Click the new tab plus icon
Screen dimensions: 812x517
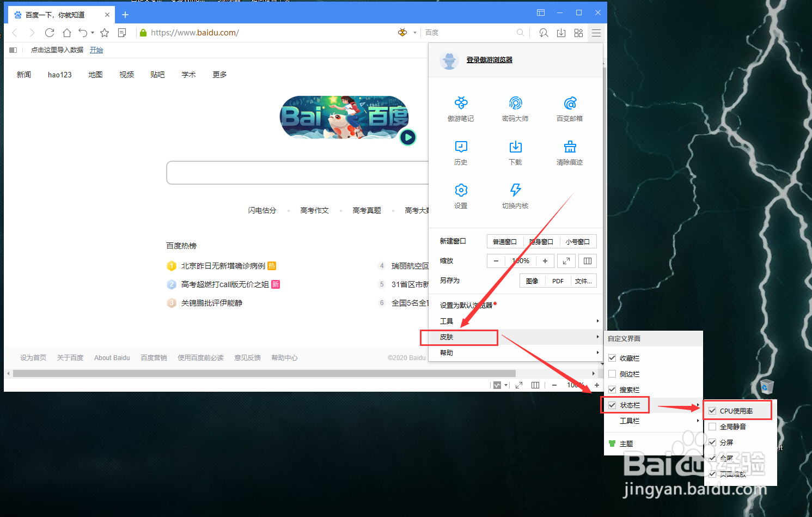pyautogui.click(x=125, y=15)
